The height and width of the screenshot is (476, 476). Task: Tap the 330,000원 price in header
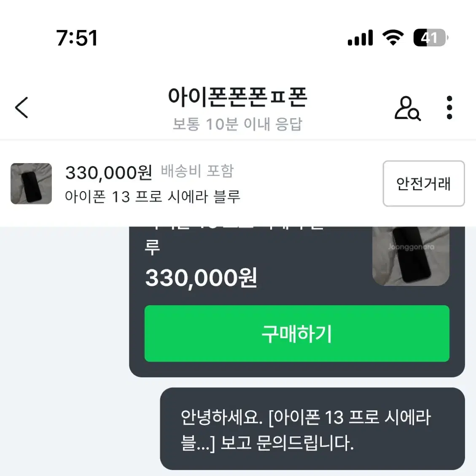click(108, 172)
